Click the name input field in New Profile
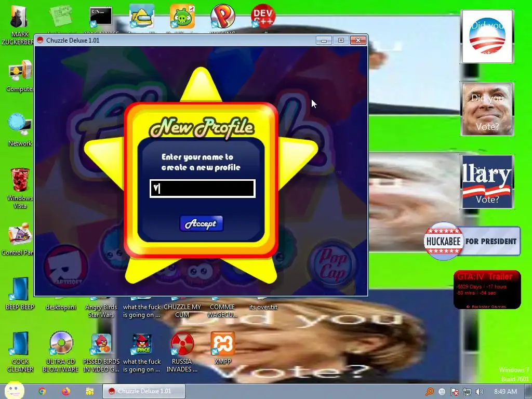The height and width of the screenshot is (399, 532). 203,189
